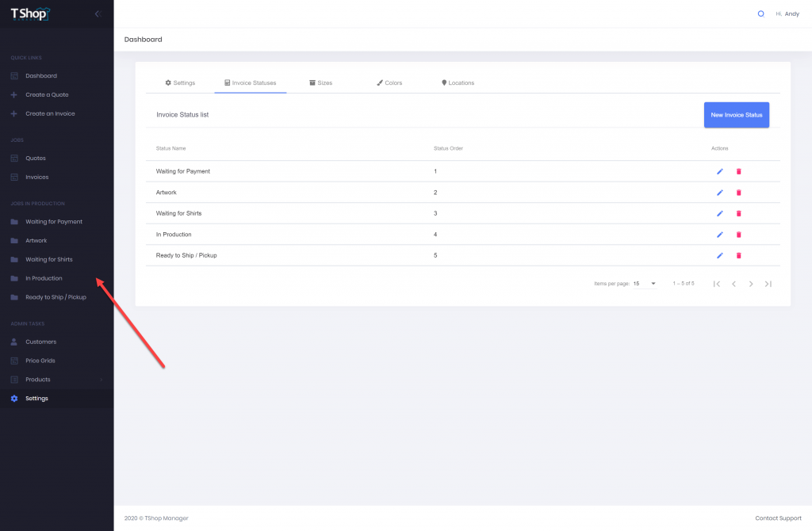812x531 pixels.
Task: Click trash icon for Waiting for Shirts
Action: [738, 213]
